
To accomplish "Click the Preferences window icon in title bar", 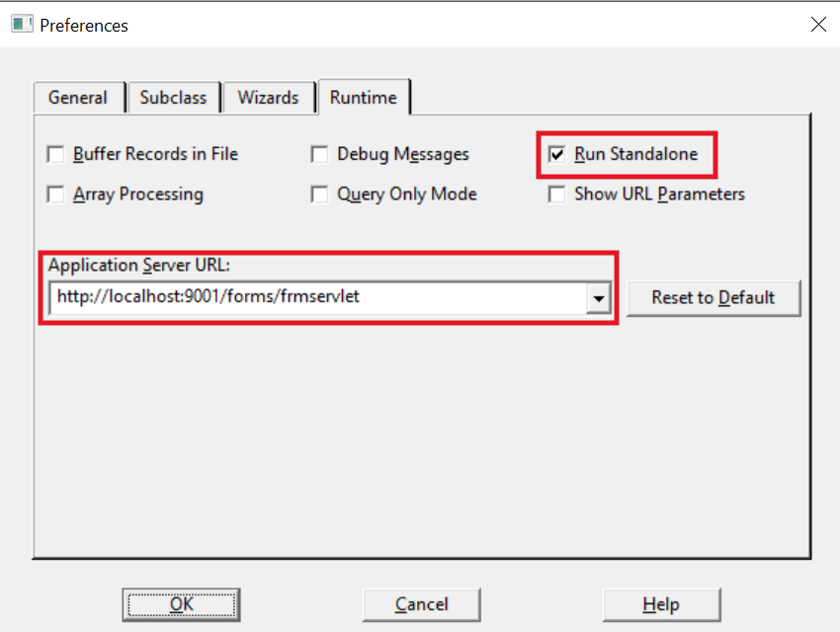I will (22, 25).
